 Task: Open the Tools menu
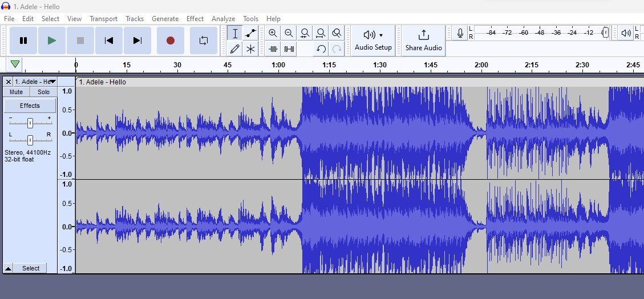coord(250,18)
